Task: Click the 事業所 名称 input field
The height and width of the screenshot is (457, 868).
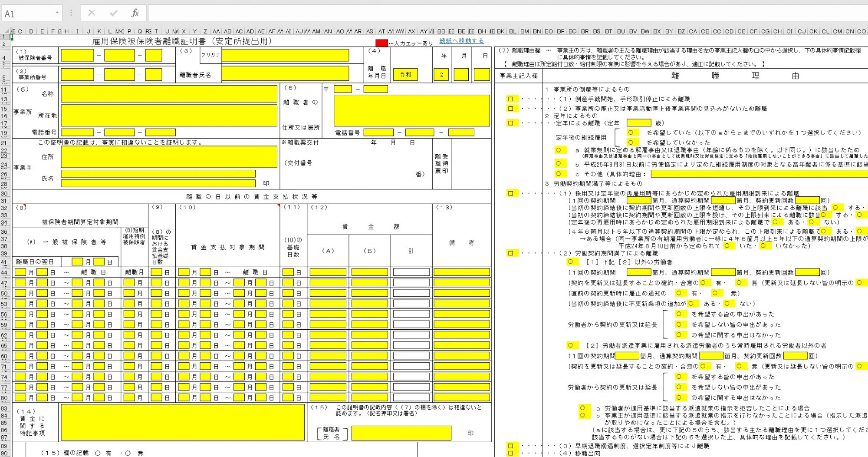Action: pyautogui.click(x=169, y=94)
